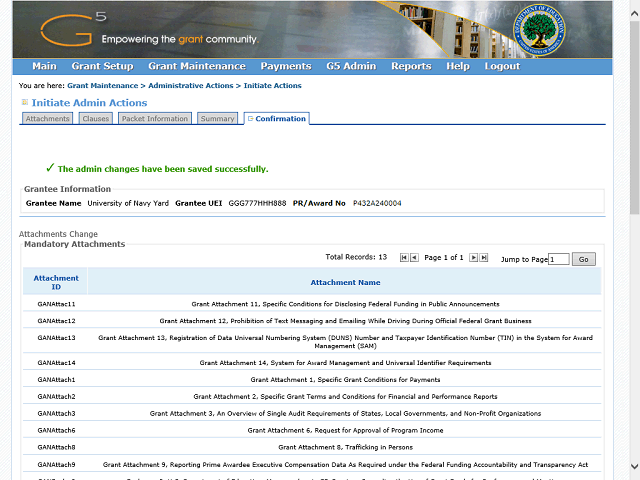Open the Payments menu
640x480 pixels.
285,66
